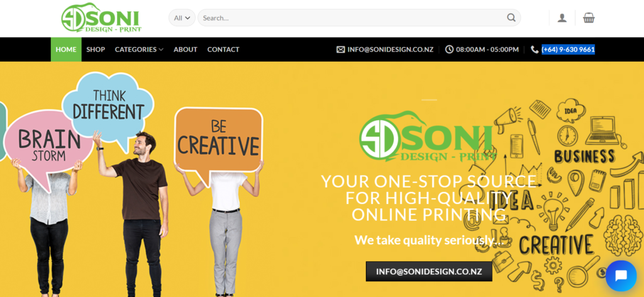
Task: Navigate to the Contact page
Action: click(223, 49)
